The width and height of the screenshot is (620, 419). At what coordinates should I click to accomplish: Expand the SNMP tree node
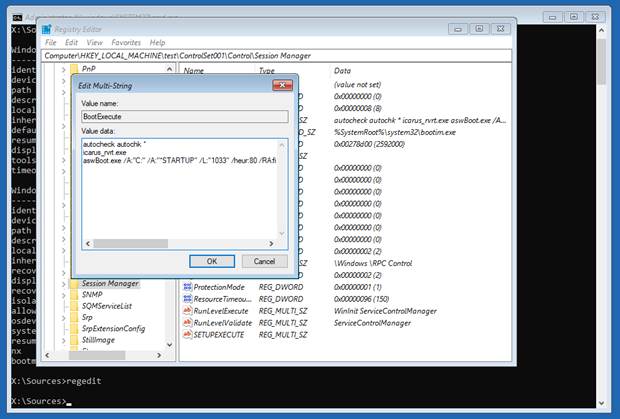pos(64,295)
